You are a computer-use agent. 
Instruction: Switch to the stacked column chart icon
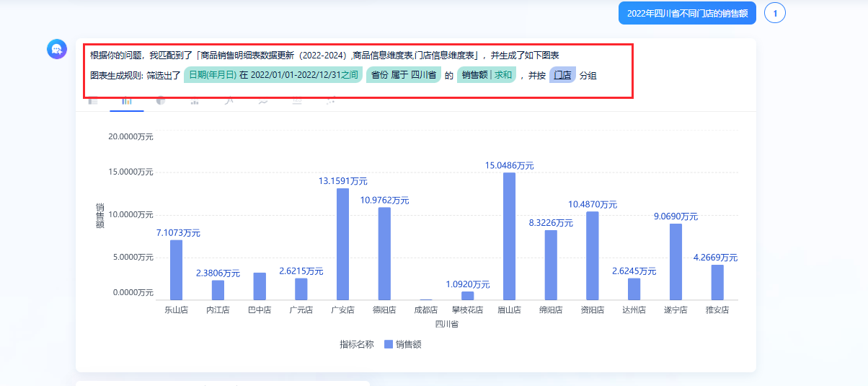point(195,101)
